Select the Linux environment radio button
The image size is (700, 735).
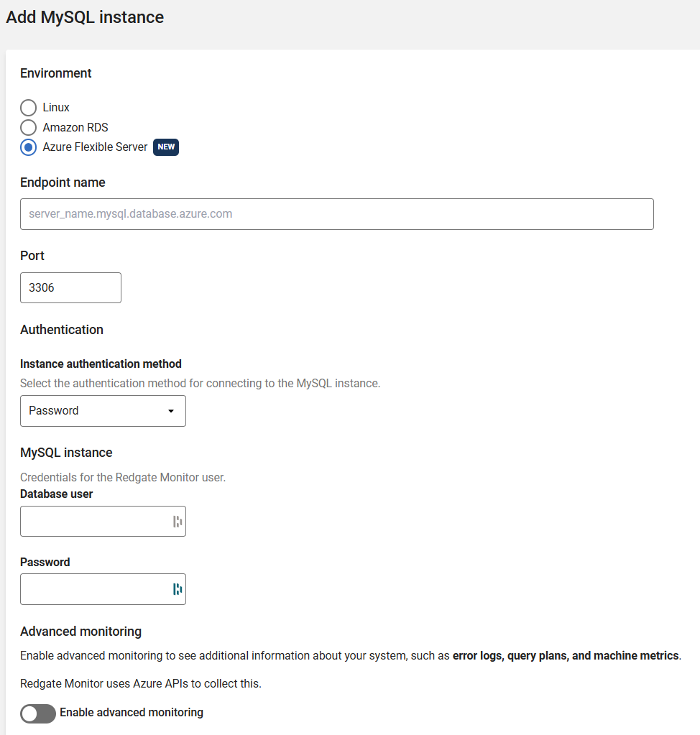click(x=28, y=108)
